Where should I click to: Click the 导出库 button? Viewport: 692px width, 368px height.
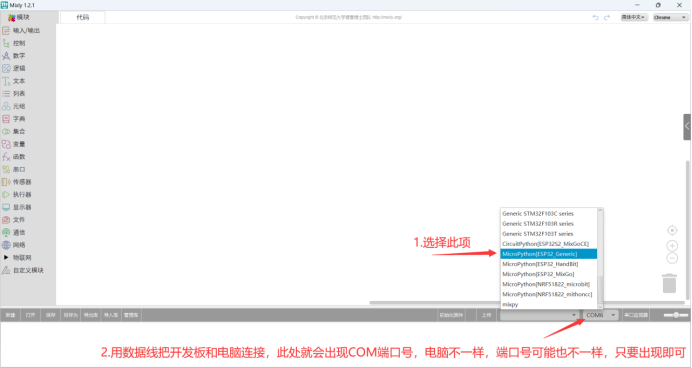[x=91, y=315]
